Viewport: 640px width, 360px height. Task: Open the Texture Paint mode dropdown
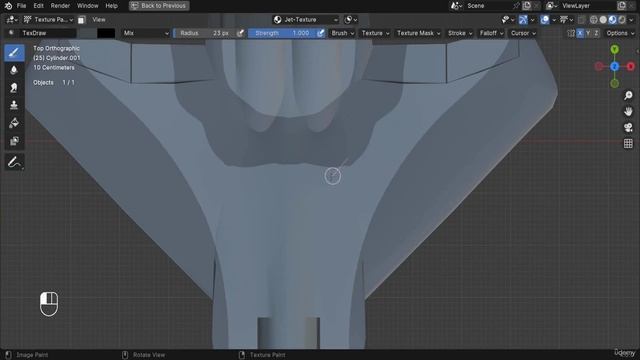point(48,20)
